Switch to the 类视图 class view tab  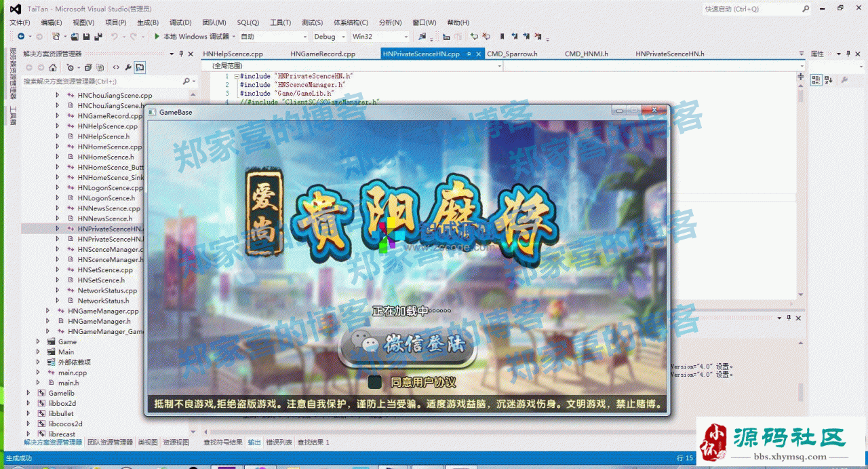point(147,442)
